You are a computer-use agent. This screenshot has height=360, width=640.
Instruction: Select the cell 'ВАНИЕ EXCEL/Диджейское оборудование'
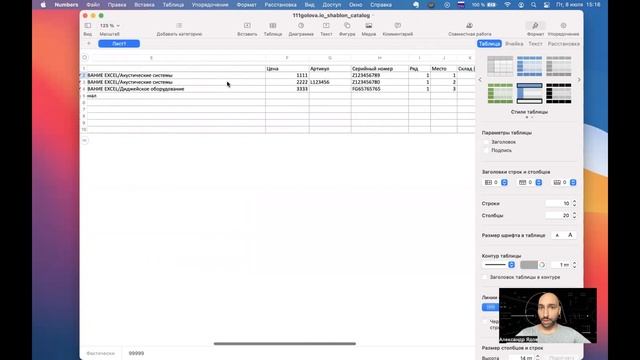[x=176, y=89]
